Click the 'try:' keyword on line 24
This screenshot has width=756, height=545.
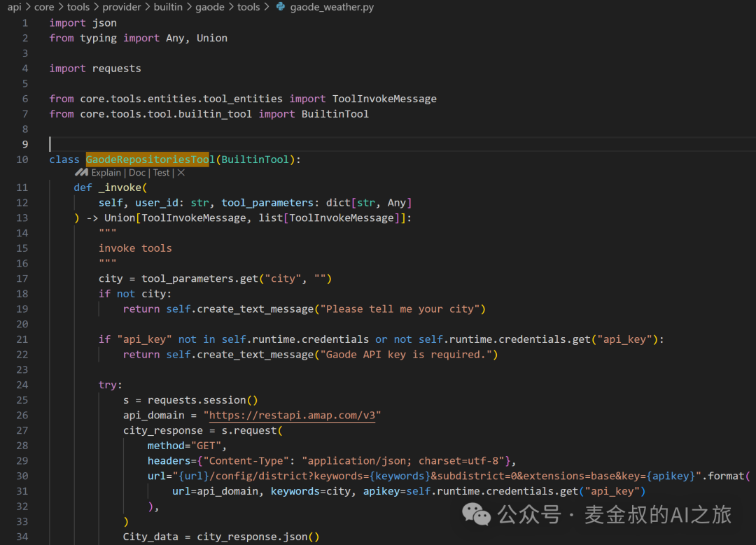111,385
